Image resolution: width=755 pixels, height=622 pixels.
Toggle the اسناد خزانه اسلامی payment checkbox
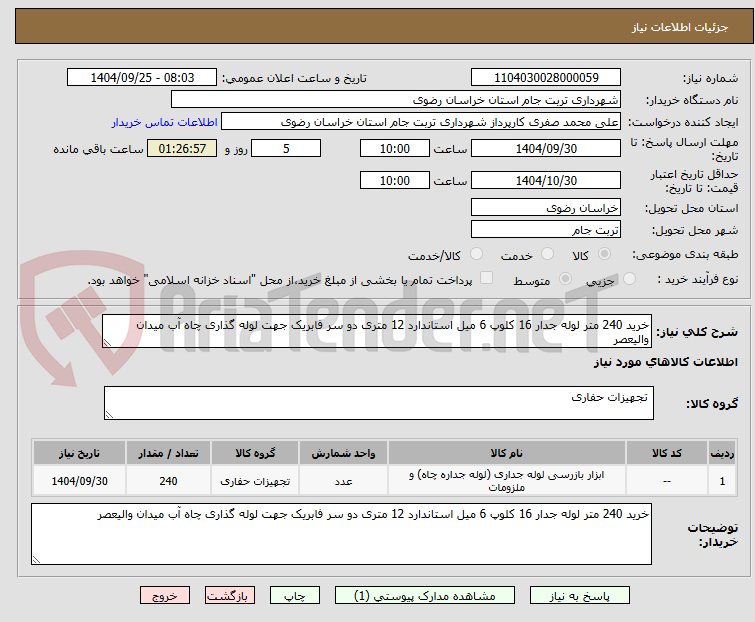(487, 278)
